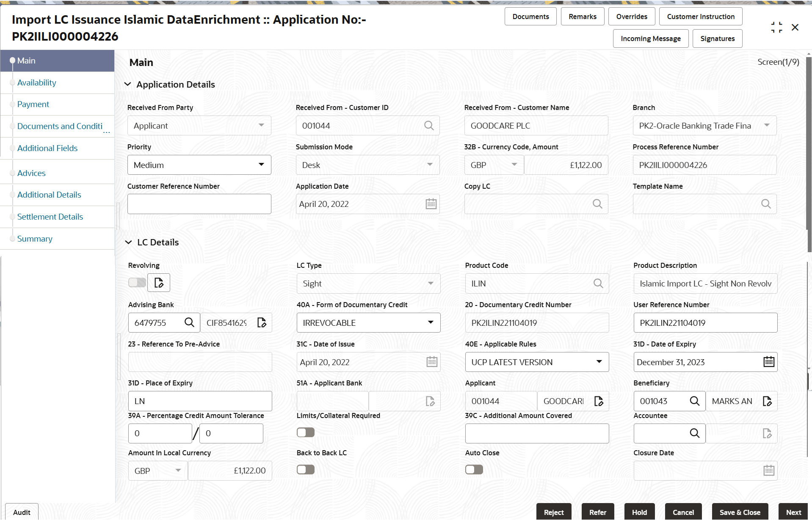Open Beneficiary details edit icon

coord(767,401)
